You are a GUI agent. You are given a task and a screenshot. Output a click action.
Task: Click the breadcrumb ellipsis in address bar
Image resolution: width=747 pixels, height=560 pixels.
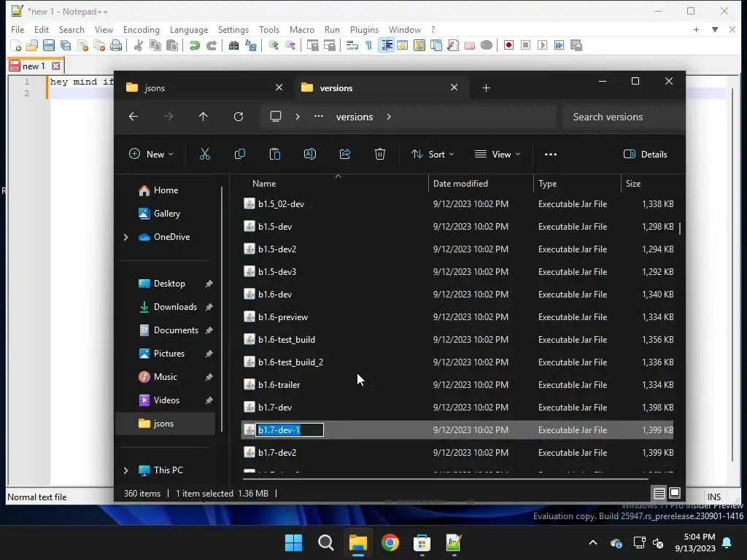(x=319, y=117)
